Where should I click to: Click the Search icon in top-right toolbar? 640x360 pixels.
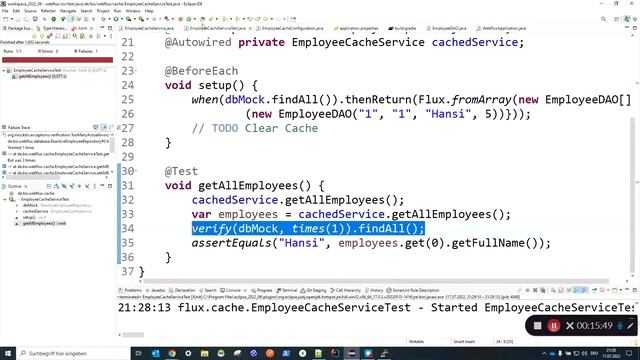pos(603,19)
